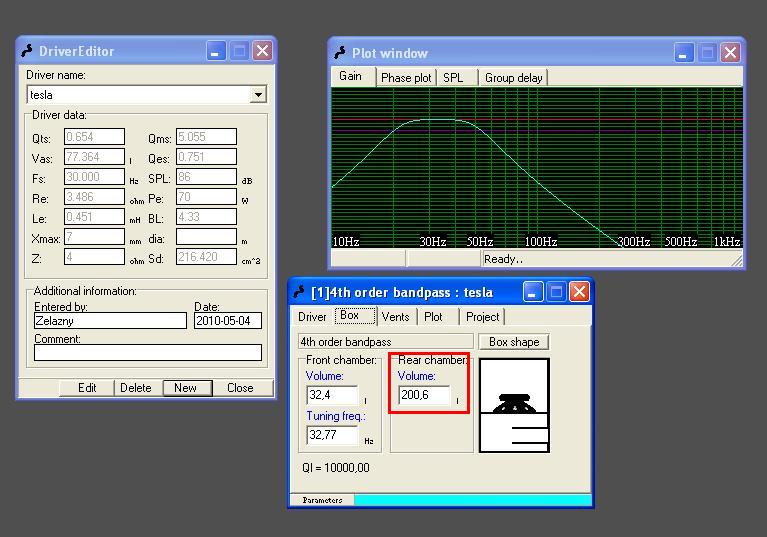The image size is (767, 537).
Task: Select the SPL tab in Plot window
Action: pyautogui.click(x=453, y=78)
